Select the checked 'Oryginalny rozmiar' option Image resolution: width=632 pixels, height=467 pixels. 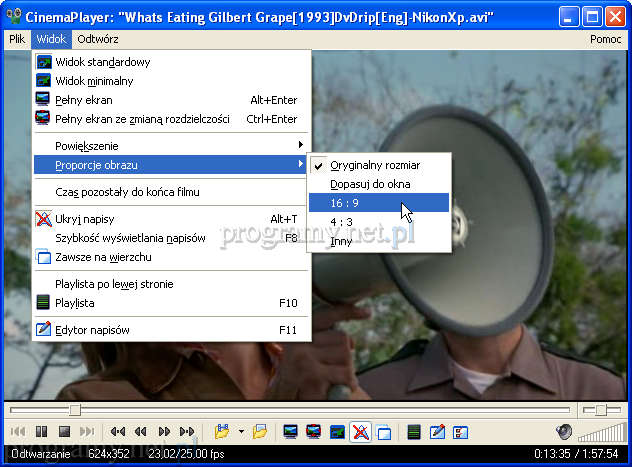375,165
